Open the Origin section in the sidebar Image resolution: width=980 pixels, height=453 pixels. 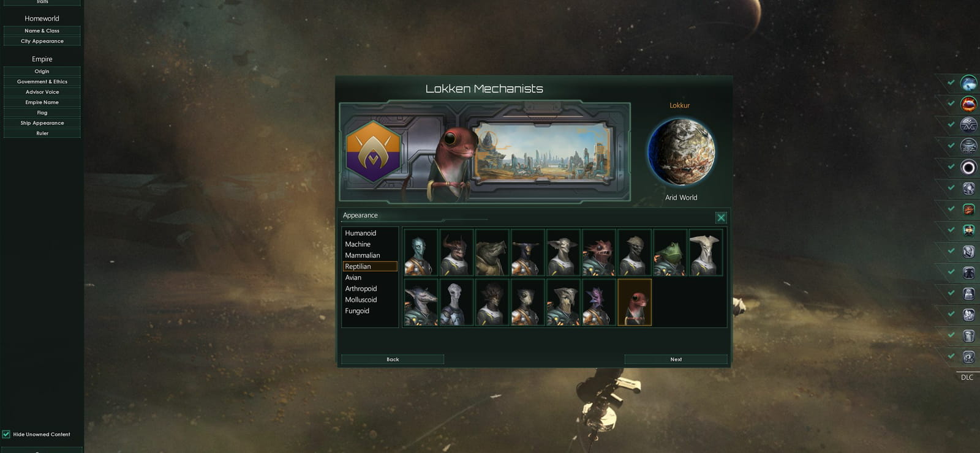(42, 71)
